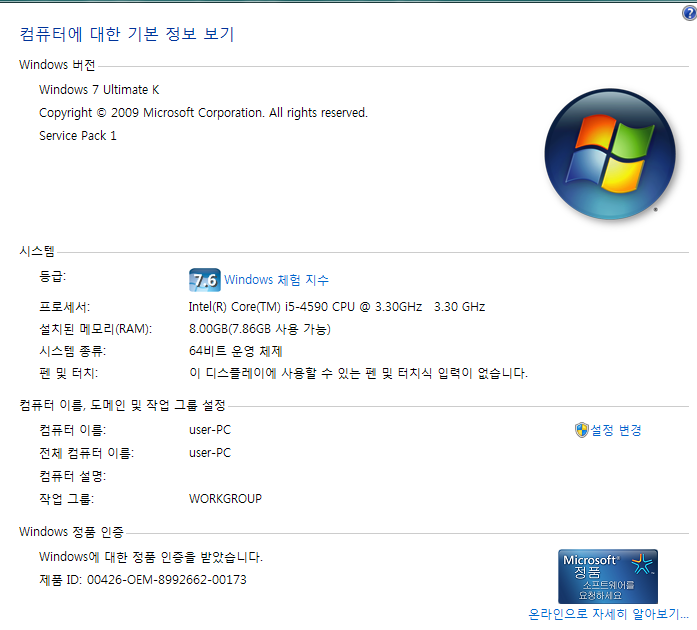Click the Windows에 대한 정품 인증을 받았습니다 text

151,557
